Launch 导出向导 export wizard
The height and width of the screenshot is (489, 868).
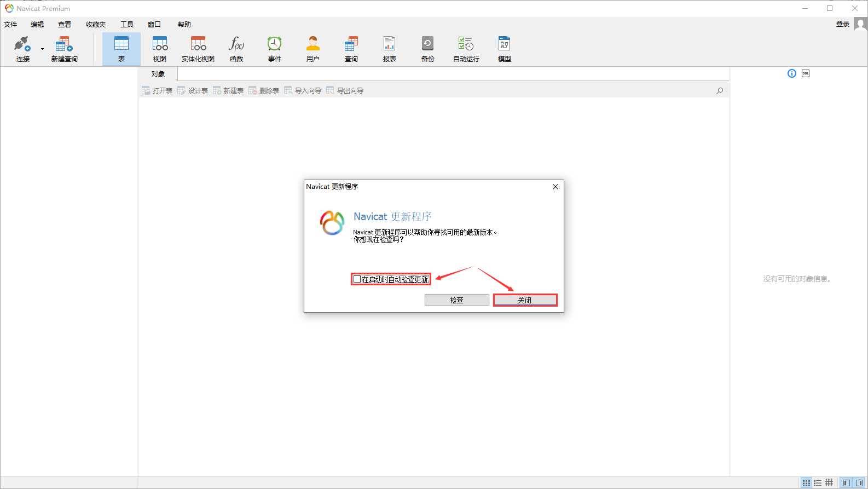coord(345,90)
